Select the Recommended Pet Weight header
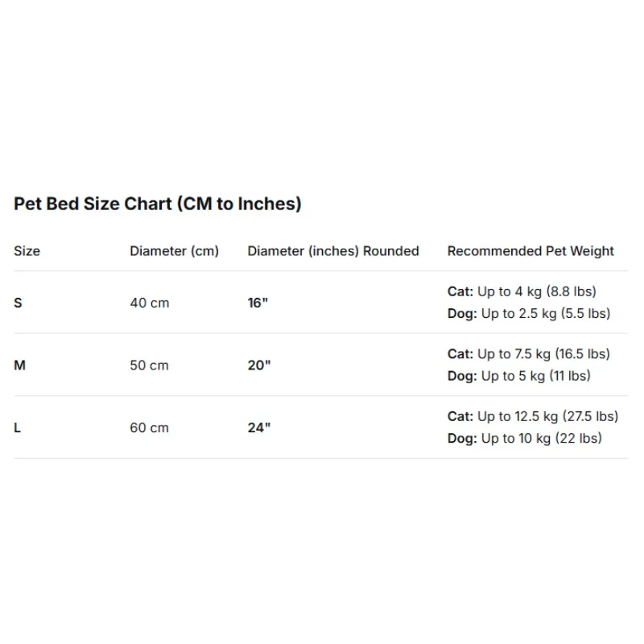 tap(530, 251)
